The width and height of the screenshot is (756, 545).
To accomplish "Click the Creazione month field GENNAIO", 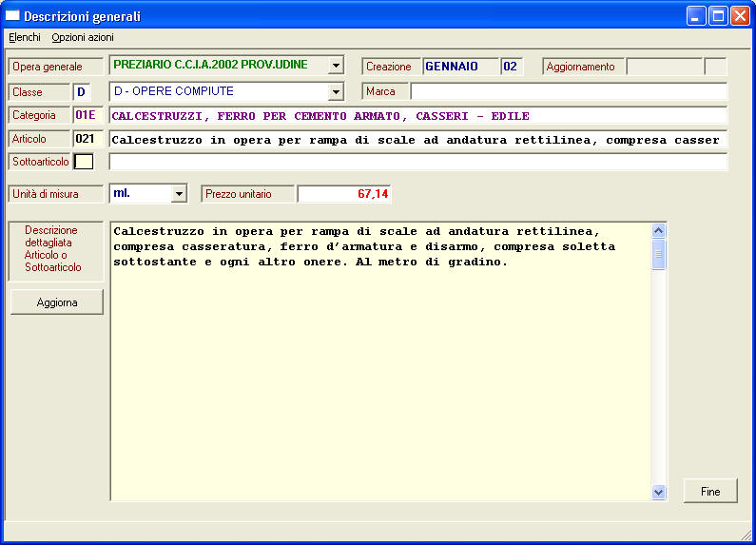I will 460,66.
